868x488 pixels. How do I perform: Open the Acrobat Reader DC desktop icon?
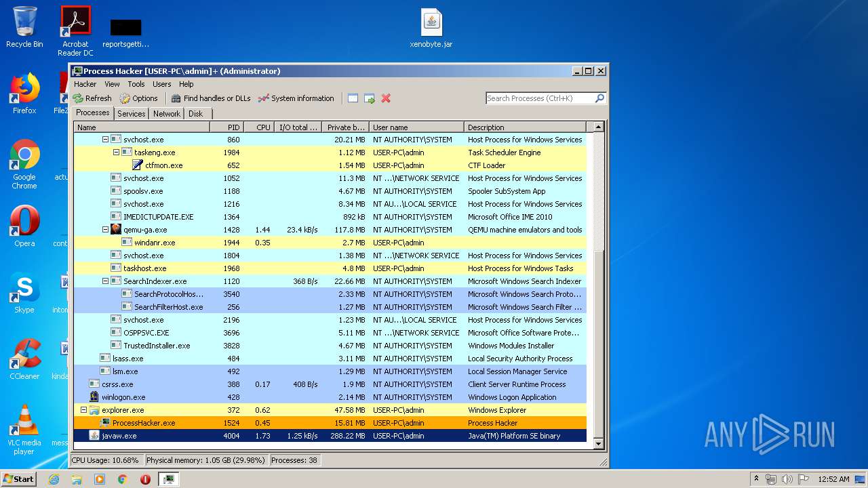click(75, 31)
